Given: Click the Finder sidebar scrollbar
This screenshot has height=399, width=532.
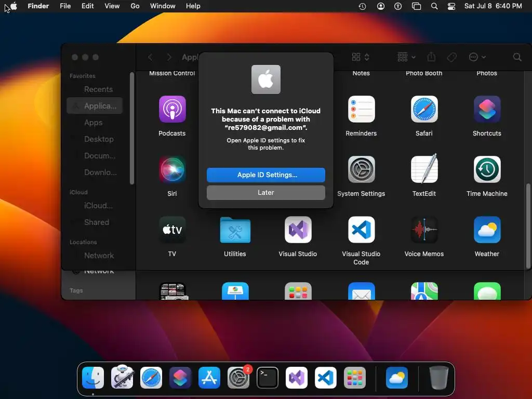Looking at the screenshot, I should tap(132, 129).
